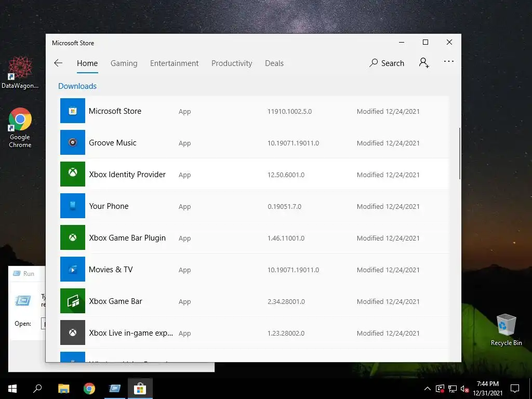Select the Groove Music name text
532x399 pixels.
click(113, 143)
